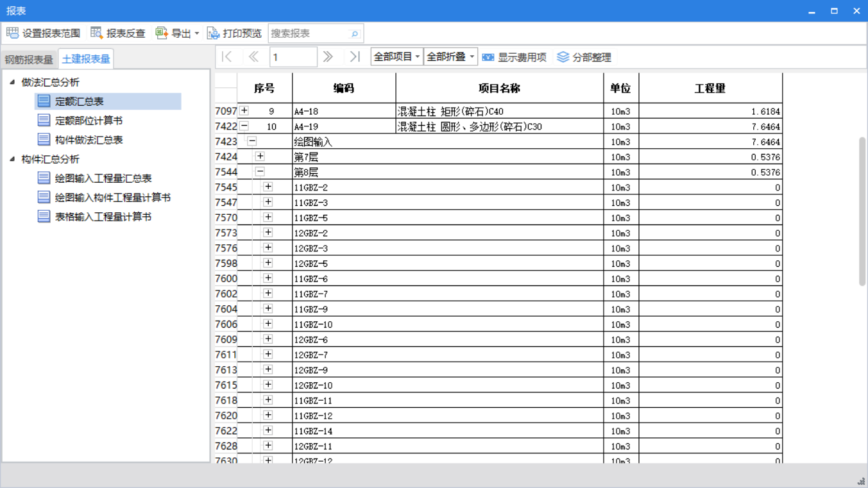Click page number input box
The image size is (868, 488).
(x=293, y=57)
